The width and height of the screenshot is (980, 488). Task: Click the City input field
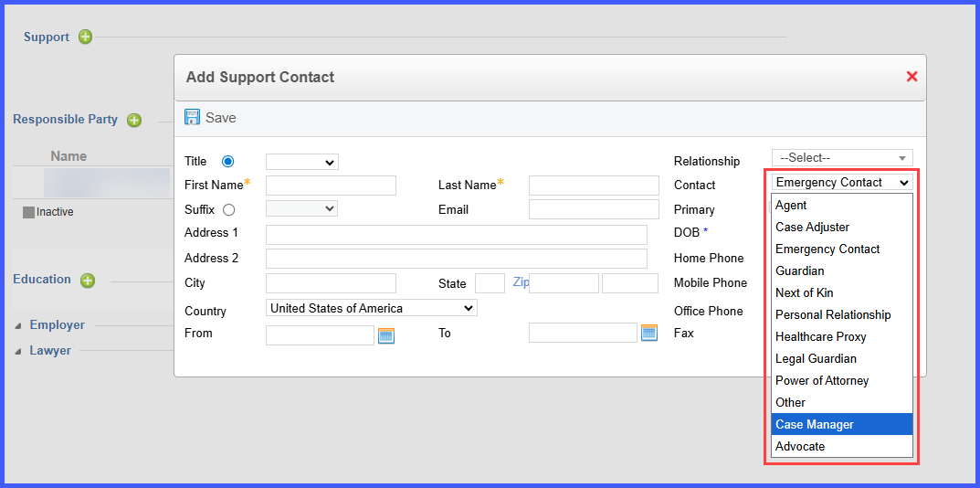tap(331, 283)
